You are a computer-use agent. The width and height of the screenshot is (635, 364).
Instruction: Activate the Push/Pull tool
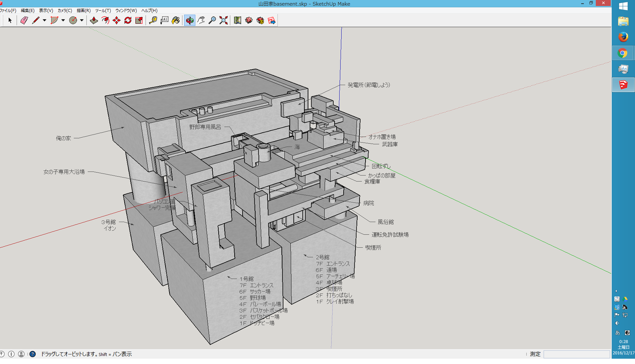94,20
